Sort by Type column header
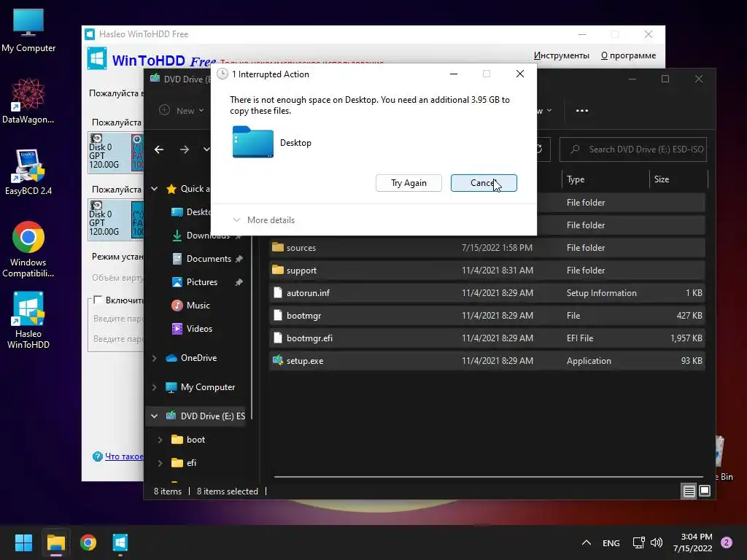This screenshot has height=560, width=747. [605, 179]
